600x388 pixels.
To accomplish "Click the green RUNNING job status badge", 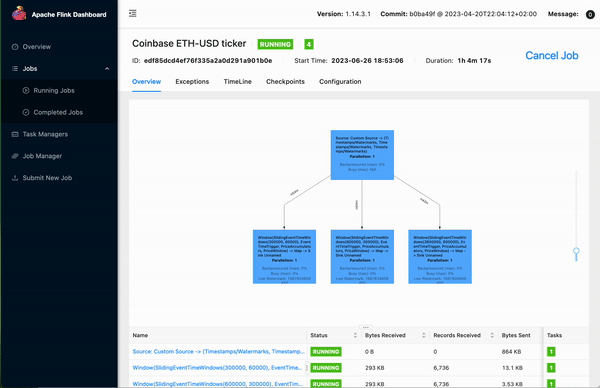I will (275, 44).
